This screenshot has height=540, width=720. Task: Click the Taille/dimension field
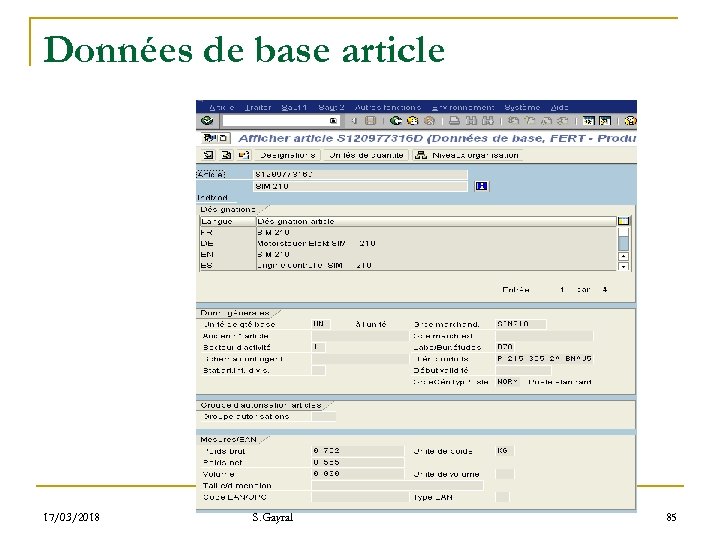click(x=397, y=485)
